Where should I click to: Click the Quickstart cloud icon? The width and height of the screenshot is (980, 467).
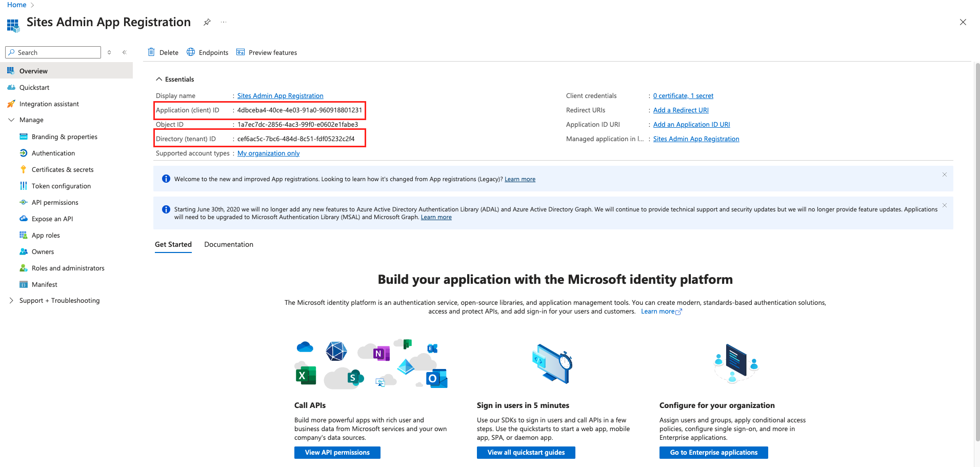11,87
